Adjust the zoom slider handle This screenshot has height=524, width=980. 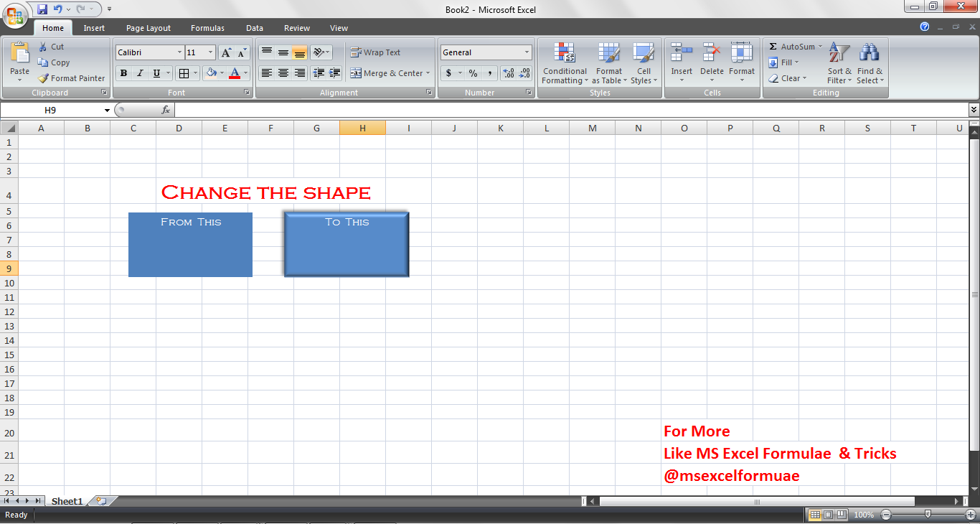[928, 514]
